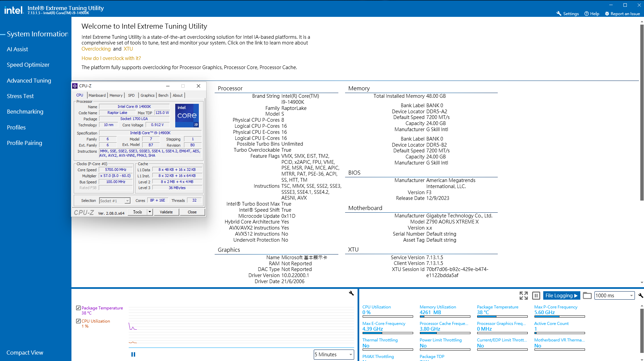Click the Intel Core i9 logo in CPU-Z
Viewport: 644px width, 361px height.
point(187,115)
